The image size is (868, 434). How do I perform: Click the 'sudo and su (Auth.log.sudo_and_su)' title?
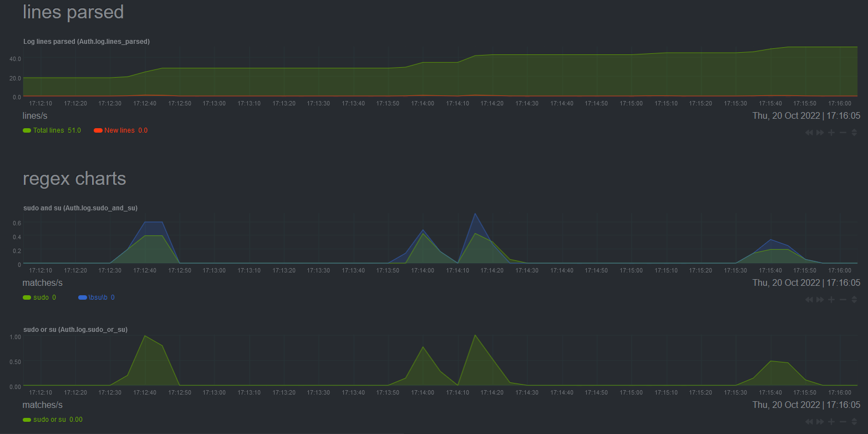(x=80, y=208)
